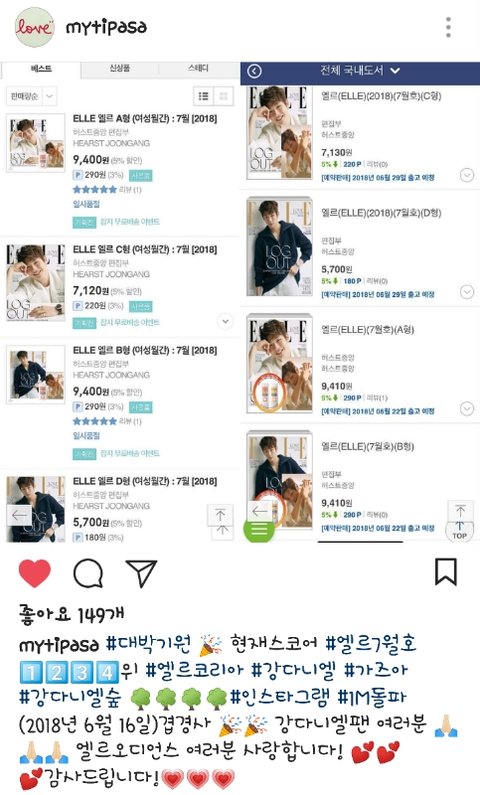Viewport: 480px width, 795px height.
Task: Open the #강다니엘 hashtag link
Action: coord(293,670)
